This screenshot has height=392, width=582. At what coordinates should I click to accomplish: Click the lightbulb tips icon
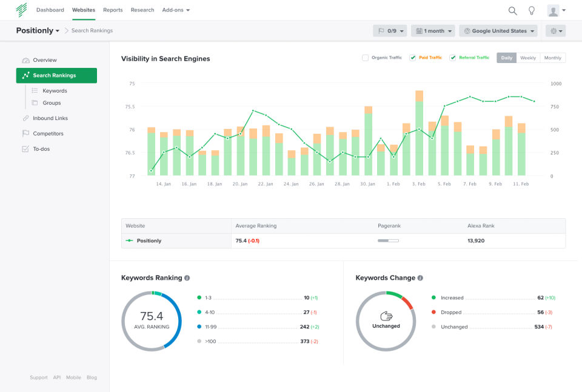click(532, 10)
